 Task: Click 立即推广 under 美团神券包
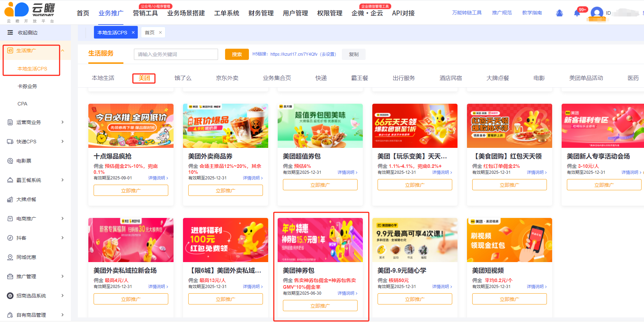(320, 306)
